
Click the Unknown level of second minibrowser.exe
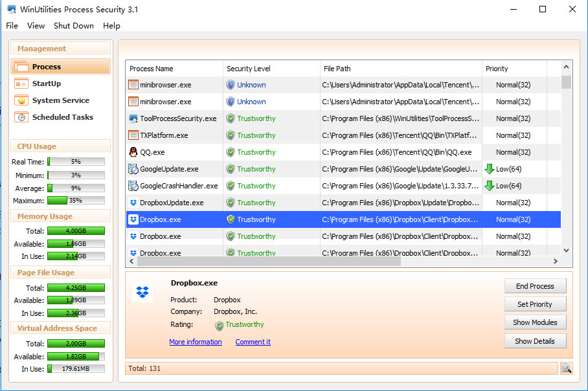point(251,102)
